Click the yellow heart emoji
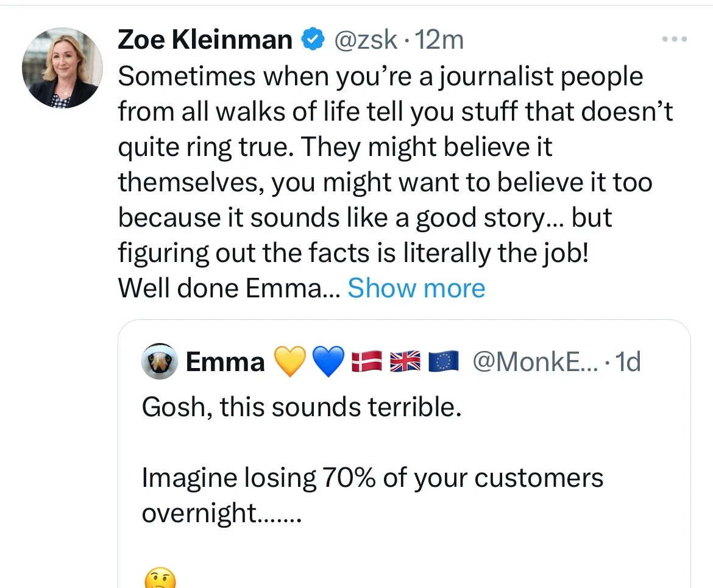This screenshot has width=713, height=588. (289, 363)
